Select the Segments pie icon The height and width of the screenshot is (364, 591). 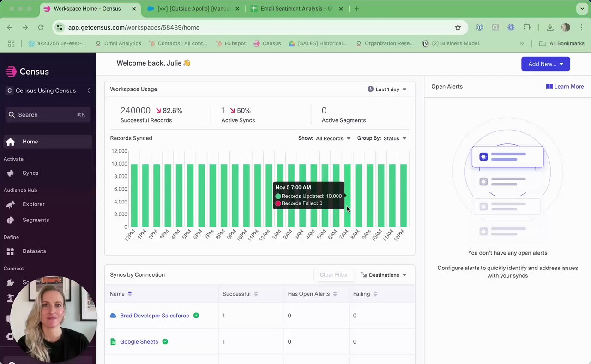click(x=11, y=220)
